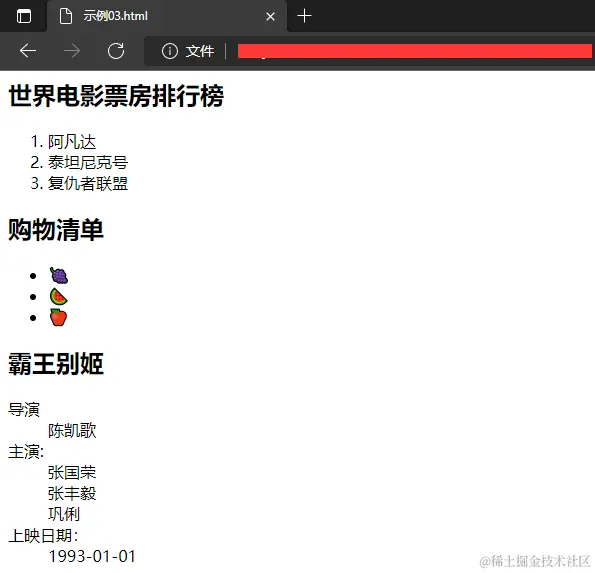Click the term 导演
The height and width of the screenshot is (573, 595).
point(24,410)
